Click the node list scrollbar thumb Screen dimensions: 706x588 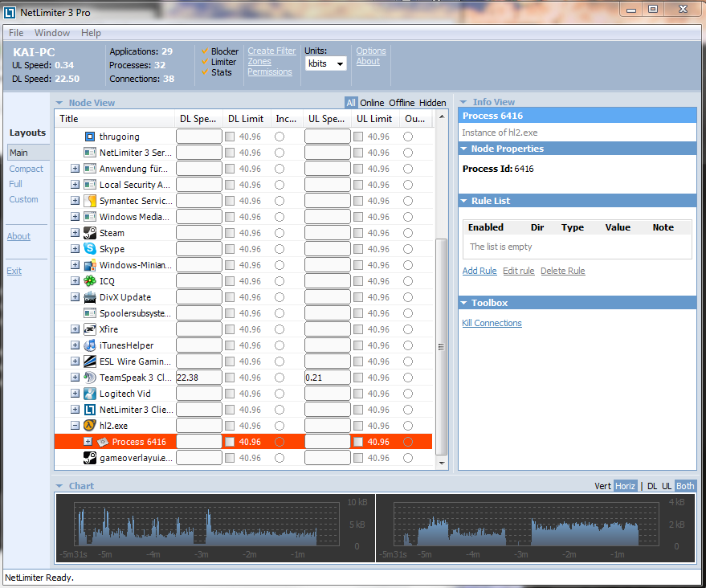click(x=441, y=347)
